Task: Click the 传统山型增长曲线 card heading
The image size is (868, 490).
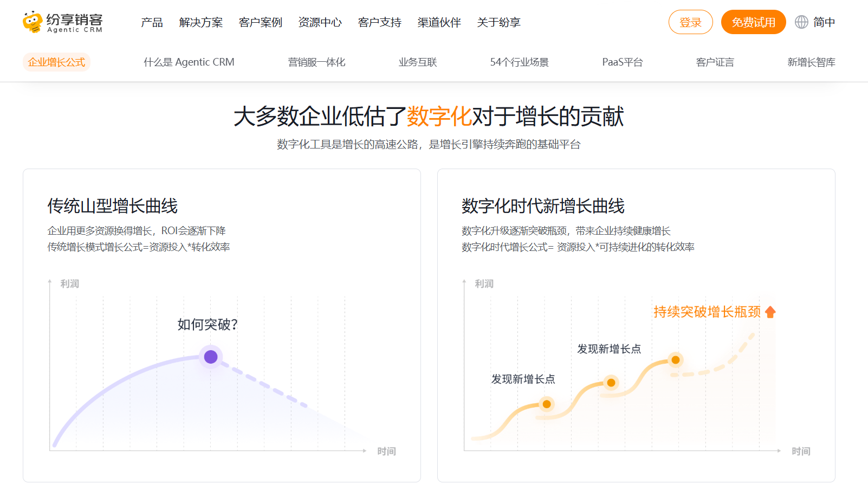Action: (113, 206)
